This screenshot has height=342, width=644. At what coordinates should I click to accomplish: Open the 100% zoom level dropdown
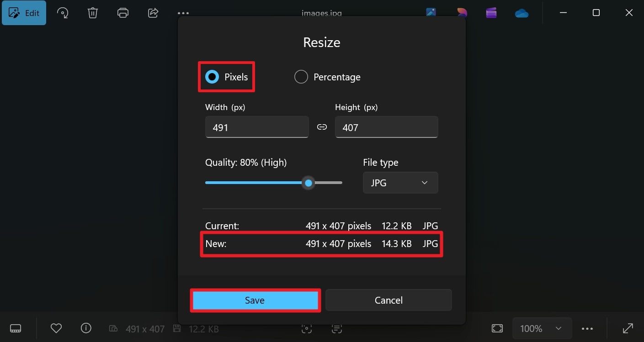click(543, 328)
